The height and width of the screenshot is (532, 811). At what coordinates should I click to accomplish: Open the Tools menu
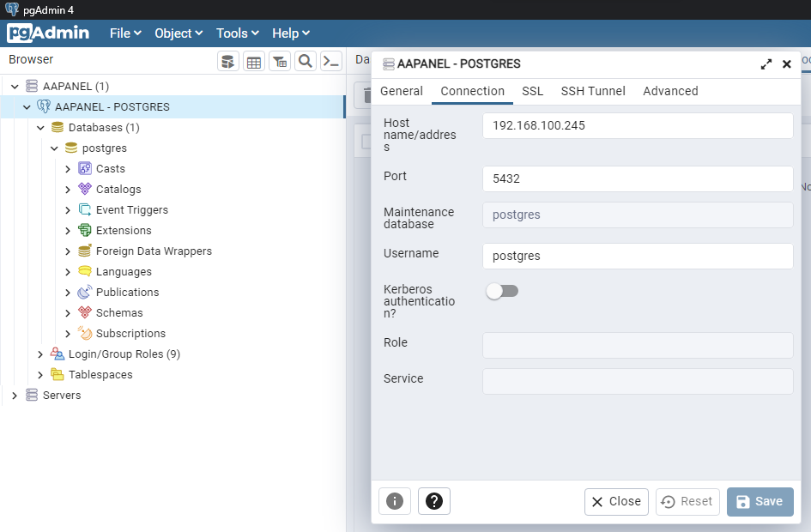tap(237, 33)
